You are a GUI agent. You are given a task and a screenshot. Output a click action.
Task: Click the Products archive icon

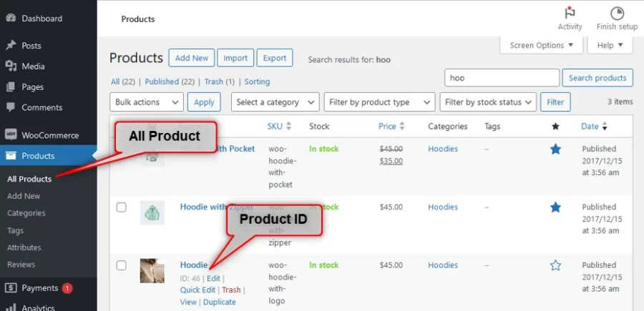11,156
